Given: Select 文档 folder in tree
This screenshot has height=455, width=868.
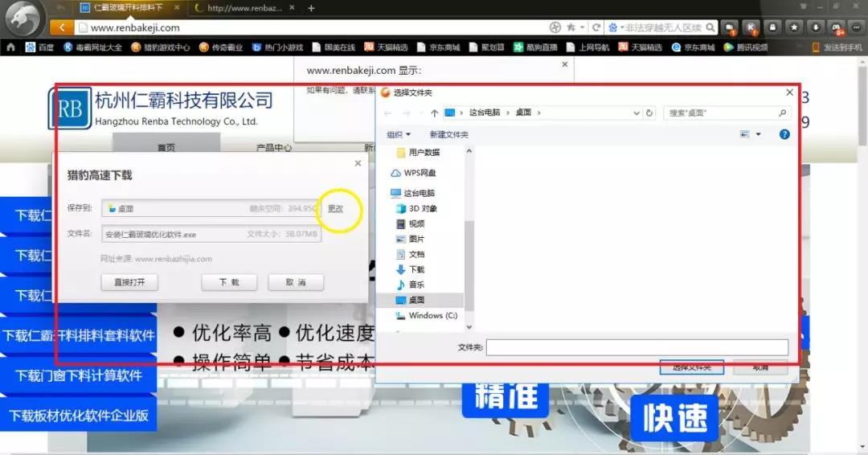Looking at the screenshot, I should tap(410, 254).
